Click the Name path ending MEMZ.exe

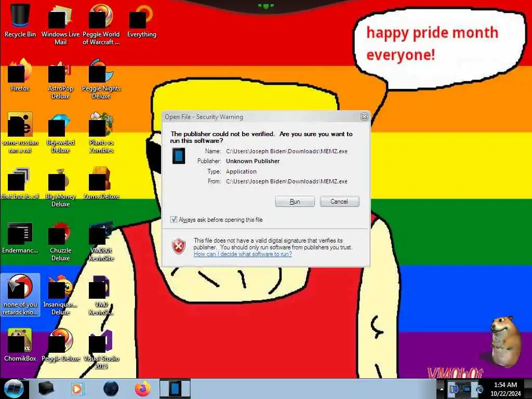point(287,151)
